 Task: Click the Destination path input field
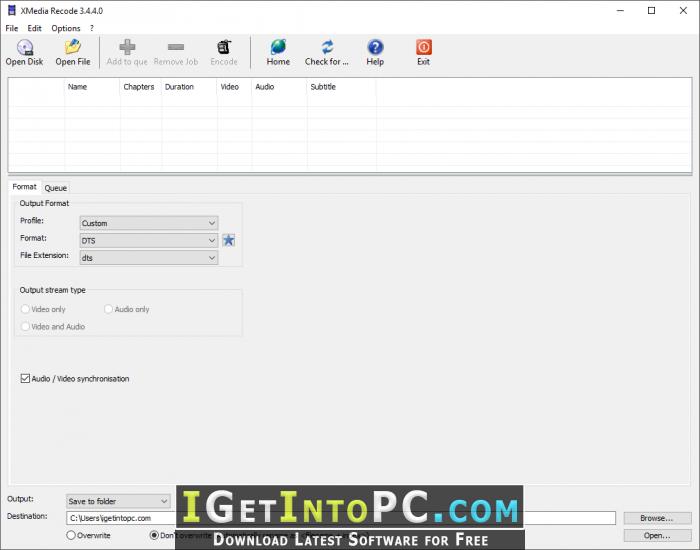341,518
